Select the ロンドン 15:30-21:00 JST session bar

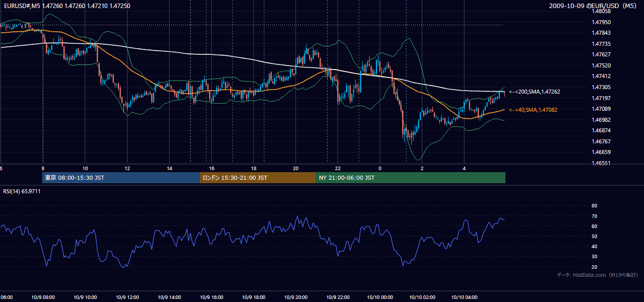258,178
